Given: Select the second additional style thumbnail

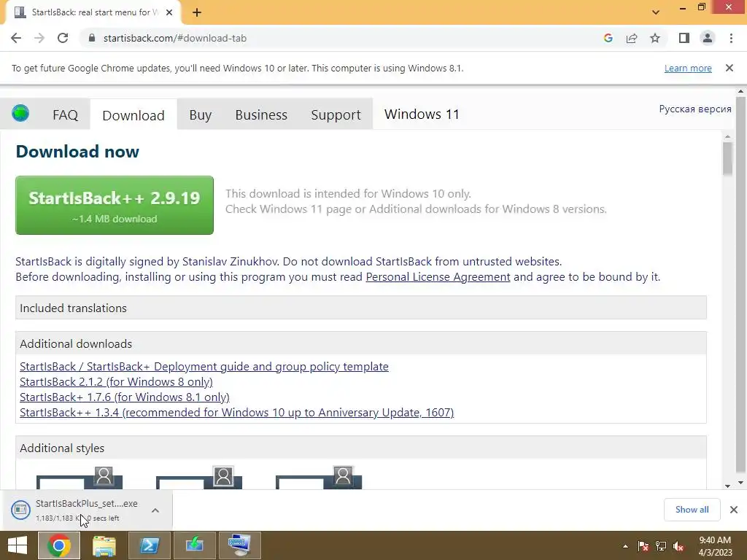Looking at the screenshot, I should (x=199, y=478).
